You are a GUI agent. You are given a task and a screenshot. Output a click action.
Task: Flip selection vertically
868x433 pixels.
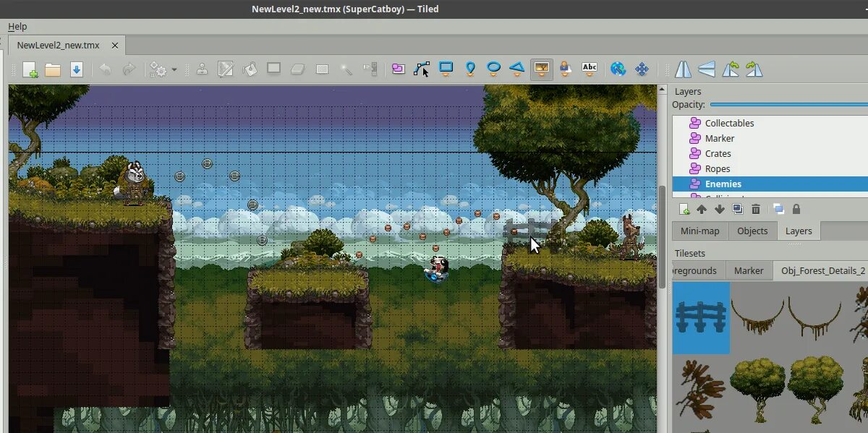click(x=707, y=69)
